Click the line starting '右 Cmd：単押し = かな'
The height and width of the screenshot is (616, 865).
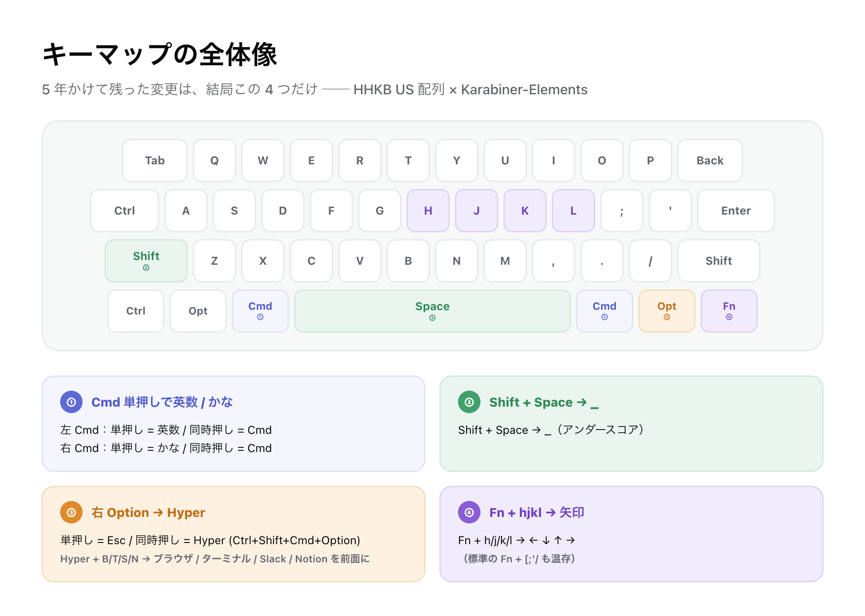point(166,448)
